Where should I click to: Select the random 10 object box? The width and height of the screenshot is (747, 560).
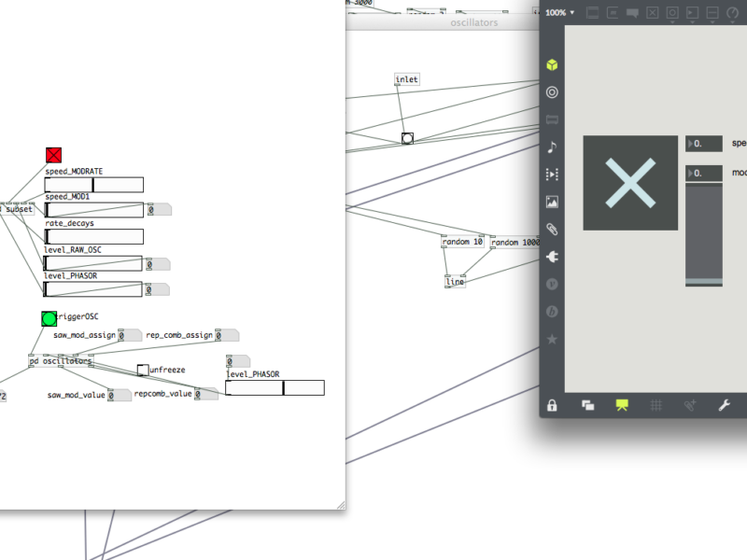pyautogui.click(x=462, y=243)
